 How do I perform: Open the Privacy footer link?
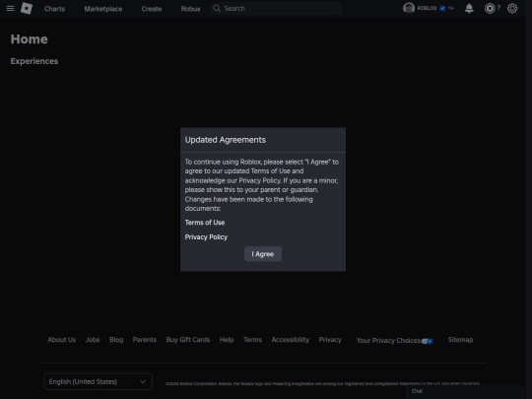click(x=330, y=340)
